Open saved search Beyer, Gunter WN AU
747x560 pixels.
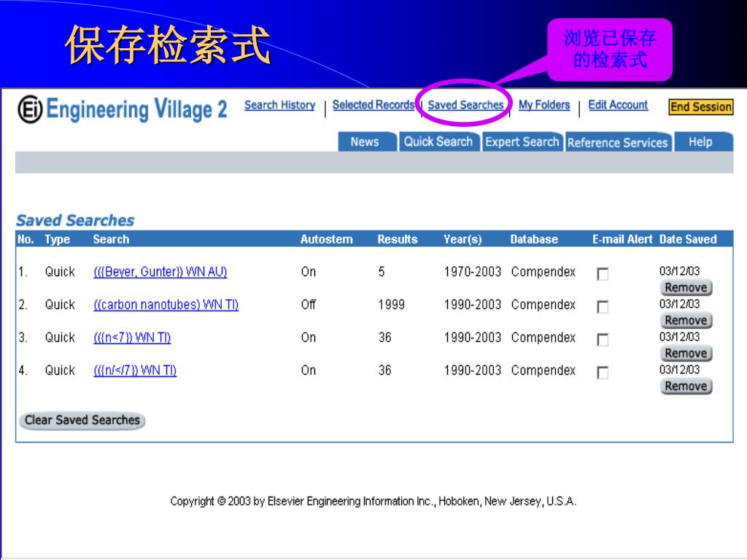(x=160, y=272)
